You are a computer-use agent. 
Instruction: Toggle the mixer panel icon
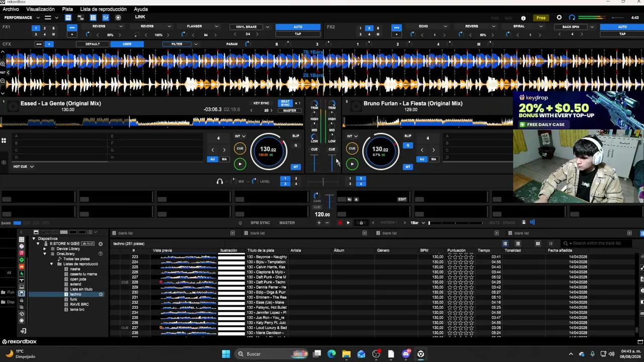[106, 18]
